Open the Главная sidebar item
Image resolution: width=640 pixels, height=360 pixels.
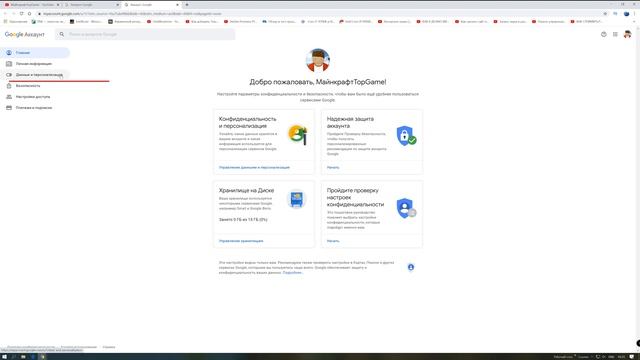pos(35,53)
